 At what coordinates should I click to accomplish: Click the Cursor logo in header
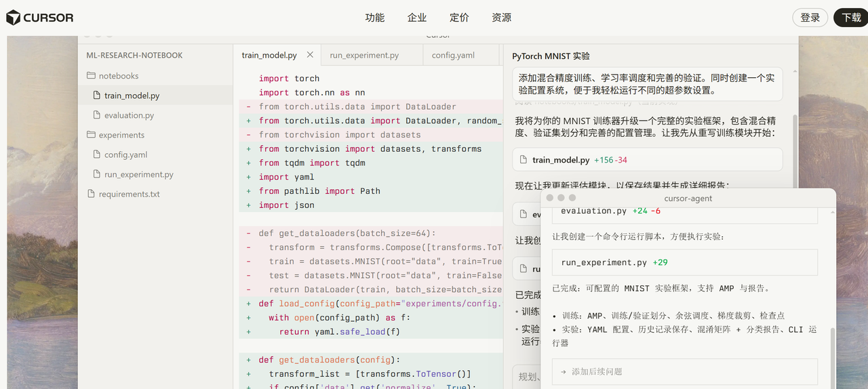tap(39, 18)
